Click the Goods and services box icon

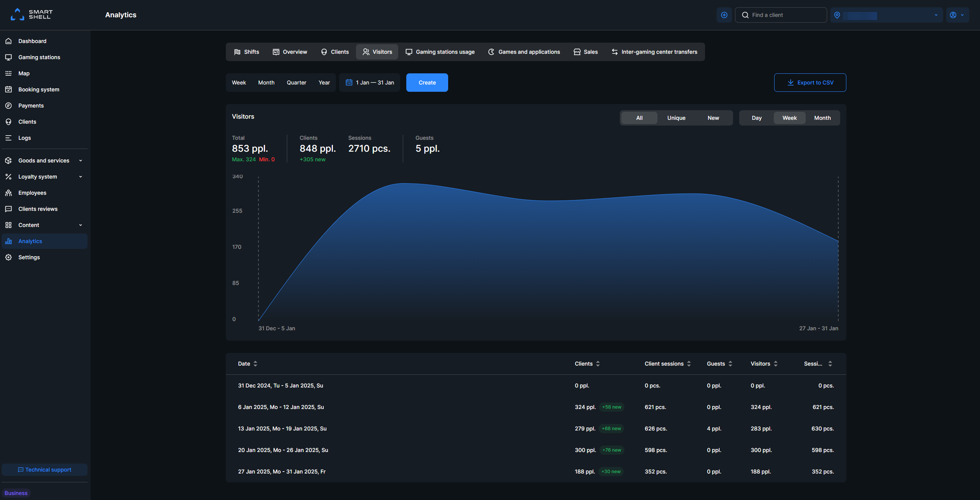click(8, 161)
